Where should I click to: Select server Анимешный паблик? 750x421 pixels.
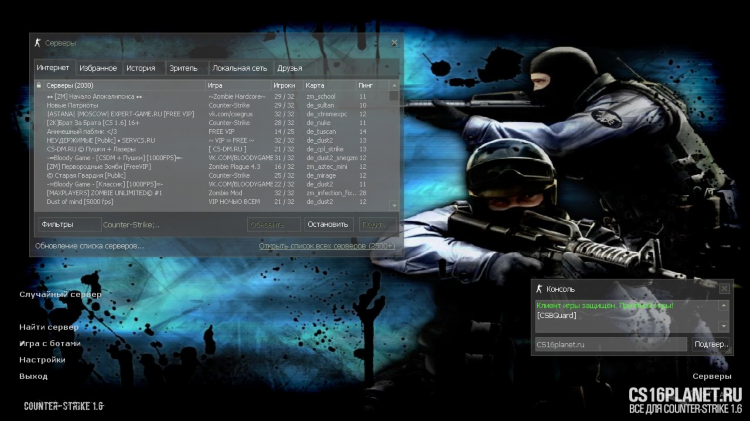[213, 132]
